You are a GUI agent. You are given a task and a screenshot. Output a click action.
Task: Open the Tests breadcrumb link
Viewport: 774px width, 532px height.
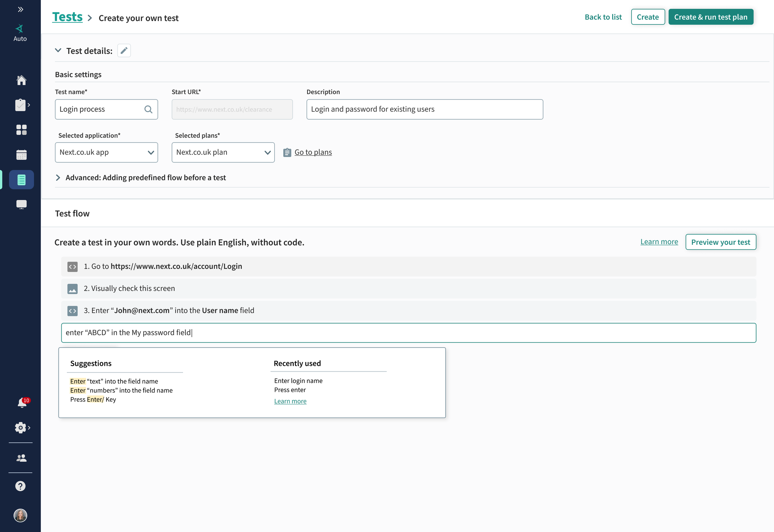(x=67, y=17)
